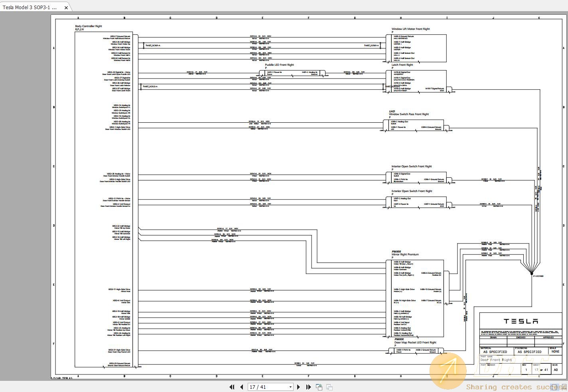Screen dimensions: 568x392
Task: Click Window Lift Motor Front Right title
Action: click(x=411, y=29)
